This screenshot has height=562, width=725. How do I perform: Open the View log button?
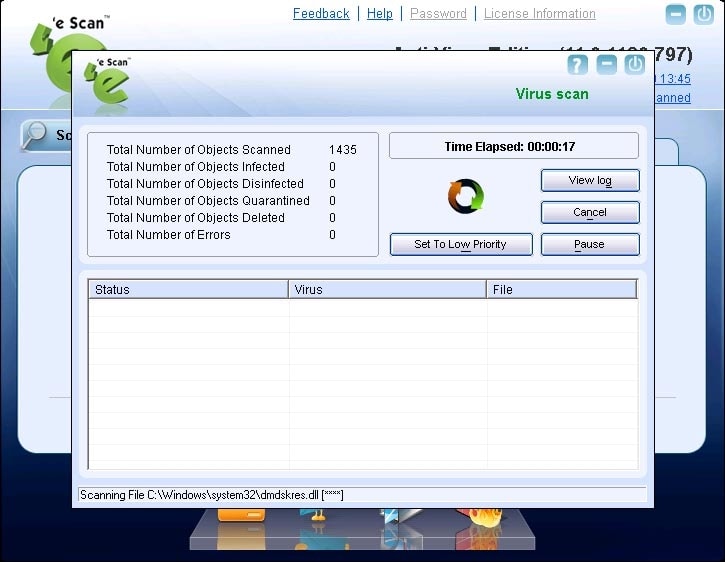tap(590, 180)
